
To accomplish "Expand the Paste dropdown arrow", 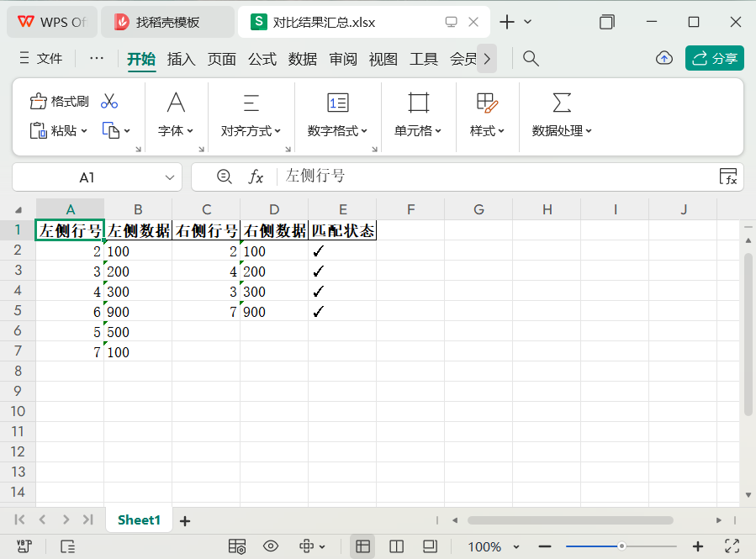I will [x=84, y=130].
